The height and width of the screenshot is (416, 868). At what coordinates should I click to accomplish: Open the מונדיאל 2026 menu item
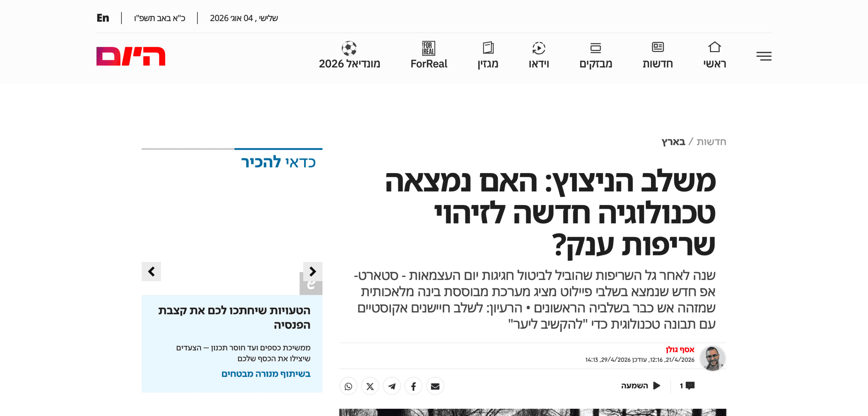tap(349, 64)
